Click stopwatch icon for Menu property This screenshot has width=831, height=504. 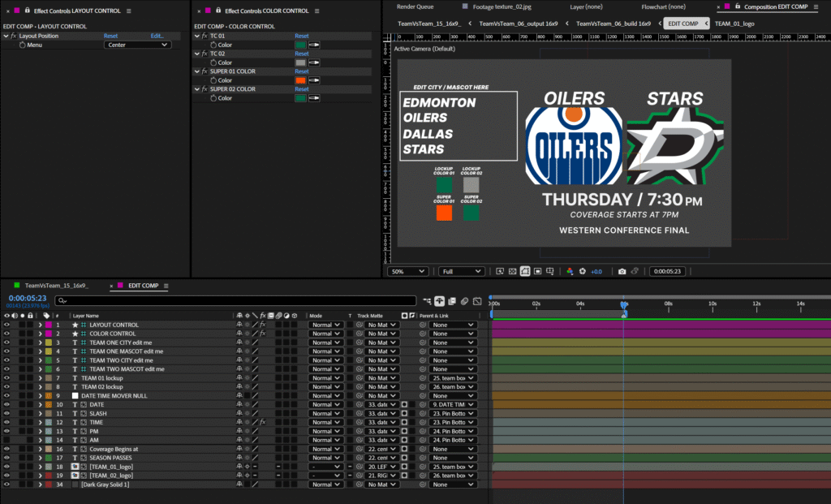pyautogui.click(x=22, y=45)
